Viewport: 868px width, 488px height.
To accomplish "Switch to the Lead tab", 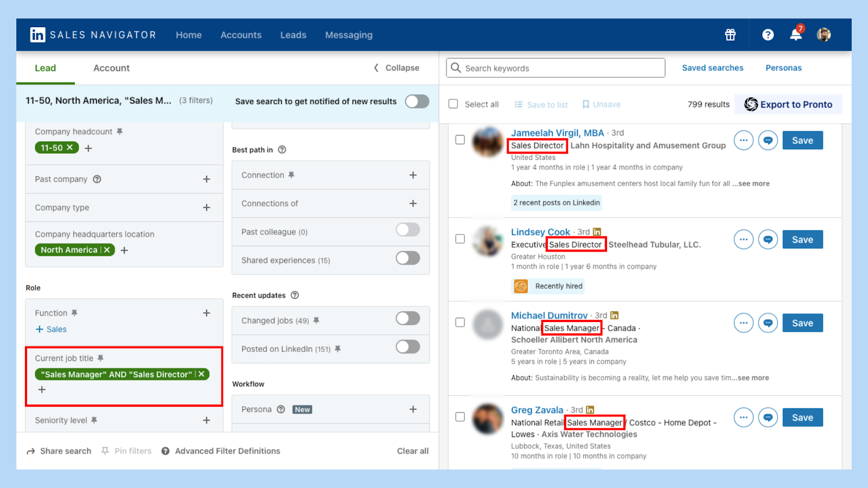I will (46, 68).
